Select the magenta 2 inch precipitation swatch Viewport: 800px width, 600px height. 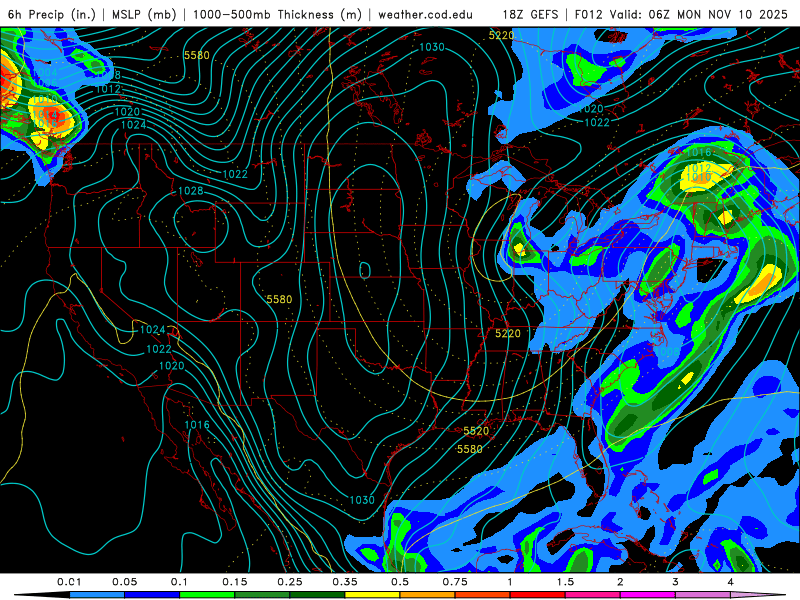[x=648, y=595]
